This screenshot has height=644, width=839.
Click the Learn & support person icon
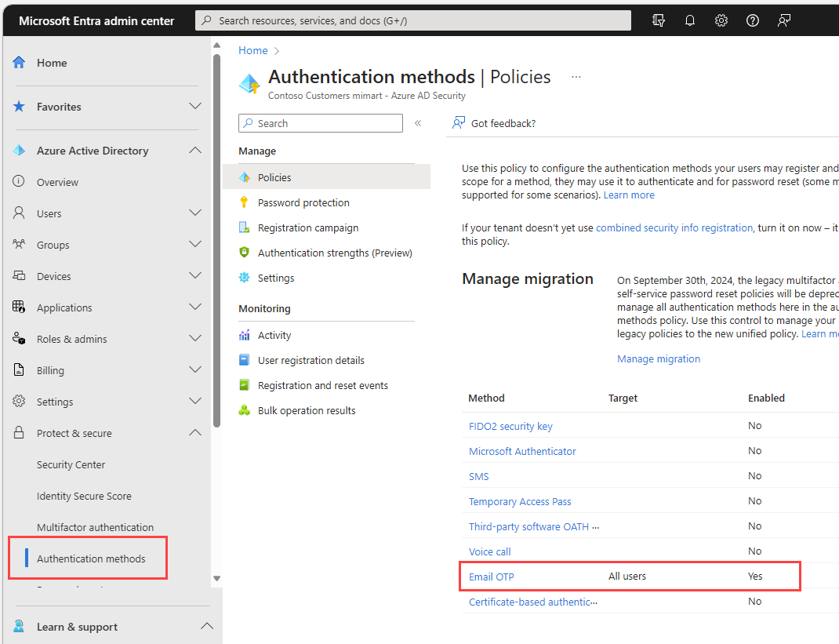(x=19, y=626)
